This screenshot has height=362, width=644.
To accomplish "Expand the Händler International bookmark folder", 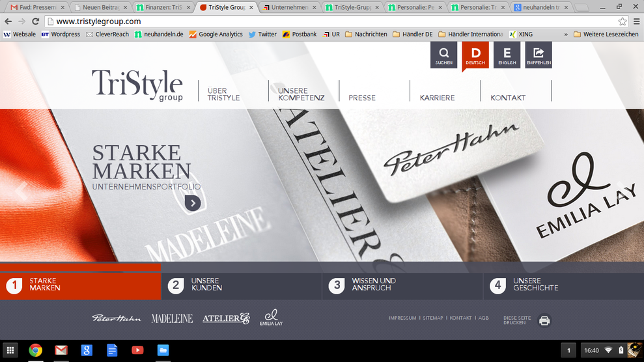I will point(471,35).
